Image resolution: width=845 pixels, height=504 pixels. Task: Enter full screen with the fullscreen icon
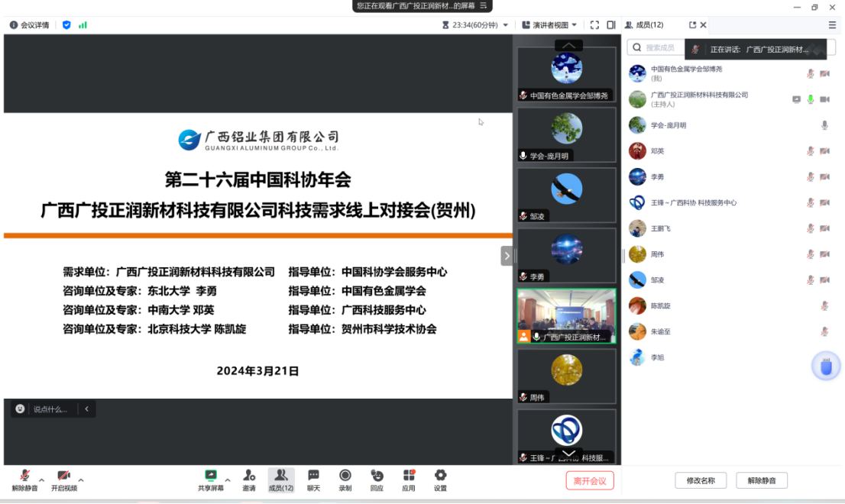[x=594, y=24]
